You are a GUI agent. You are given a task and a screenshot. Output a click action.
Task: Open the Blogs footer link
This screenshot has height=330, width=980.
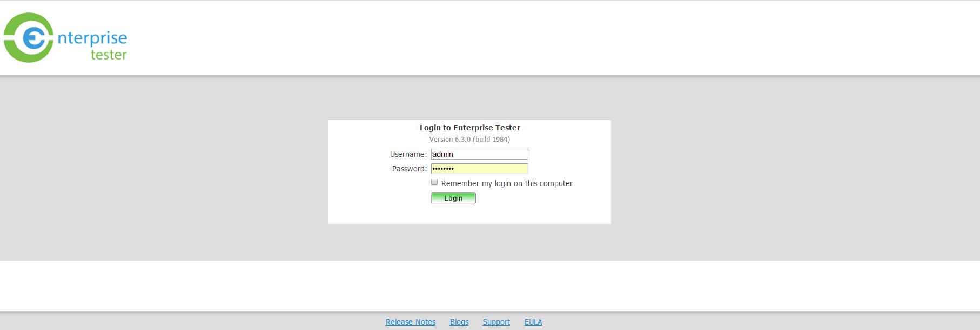(x=459, y=322)
